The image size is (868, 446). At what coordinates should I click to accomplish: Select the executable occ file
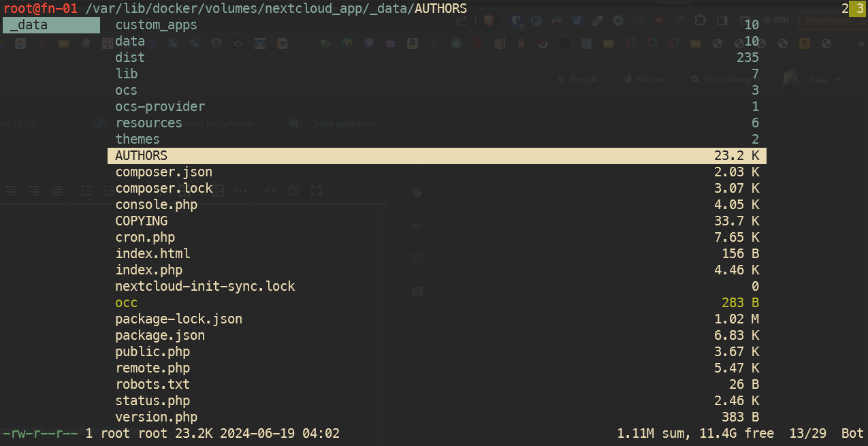[x=127, y=303]
